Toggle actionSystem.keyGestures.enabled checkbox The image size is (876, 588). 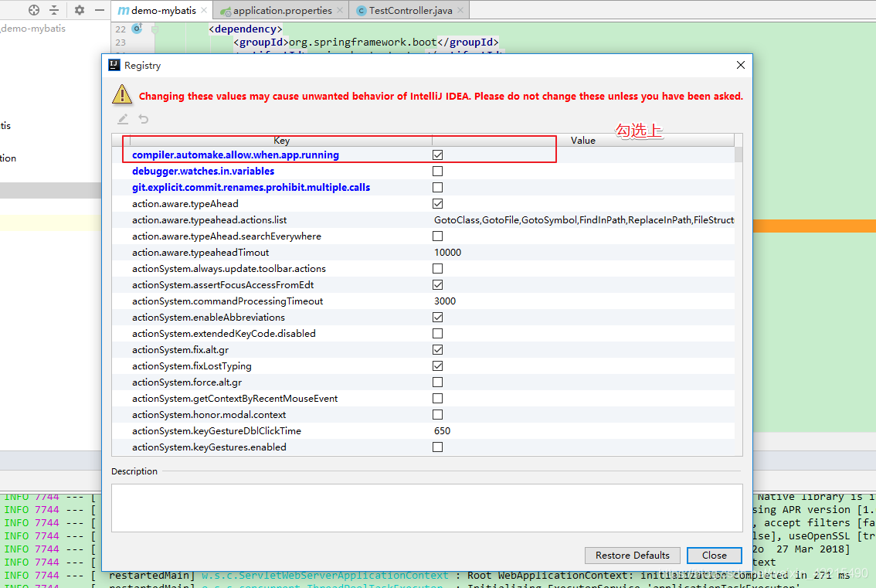(438, 447)
